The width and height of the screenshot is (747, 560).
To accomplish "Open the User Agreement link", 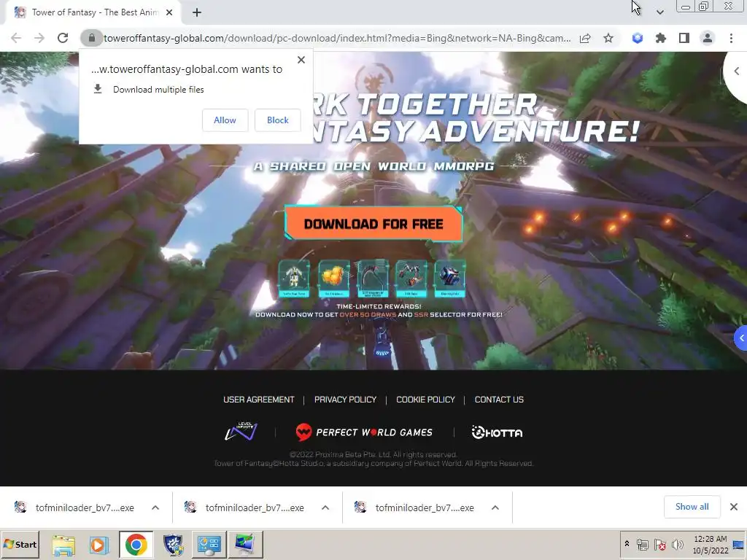I will pyautogui.click(x=259, y=400).
